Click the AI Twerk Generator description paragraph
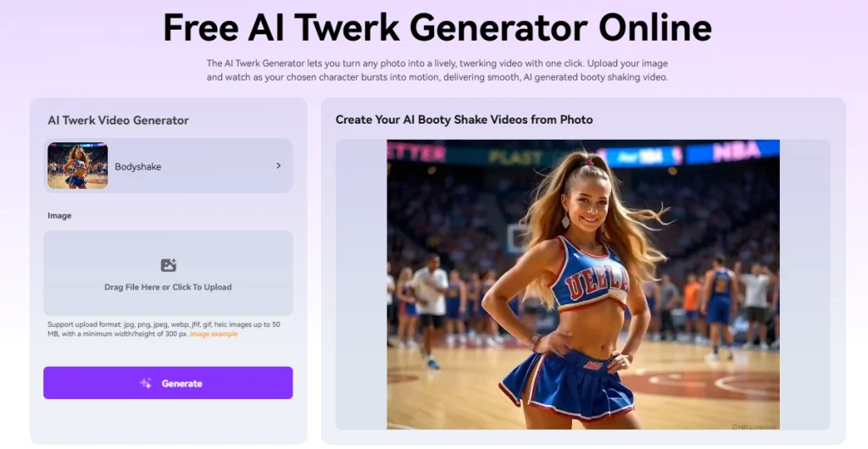The image size is (868, 449). click(437, 70)
